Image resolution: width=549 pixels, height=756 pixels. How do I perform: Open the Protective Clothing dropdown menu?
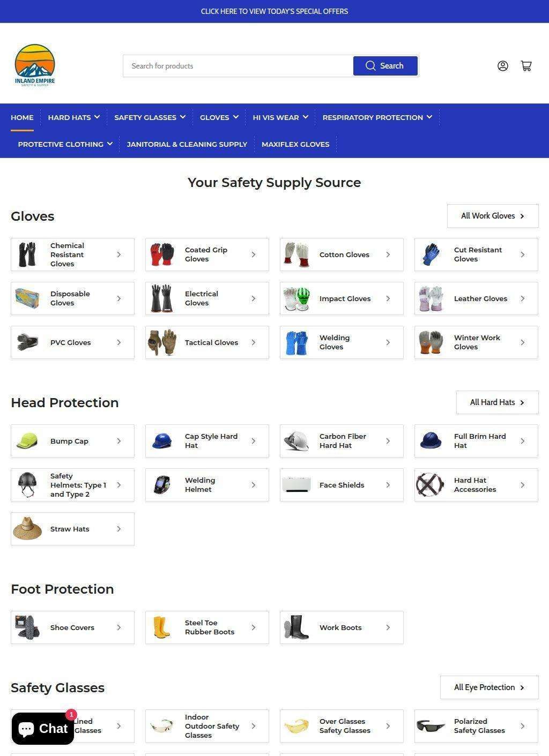pyautogui.click(x=65, y=144)
